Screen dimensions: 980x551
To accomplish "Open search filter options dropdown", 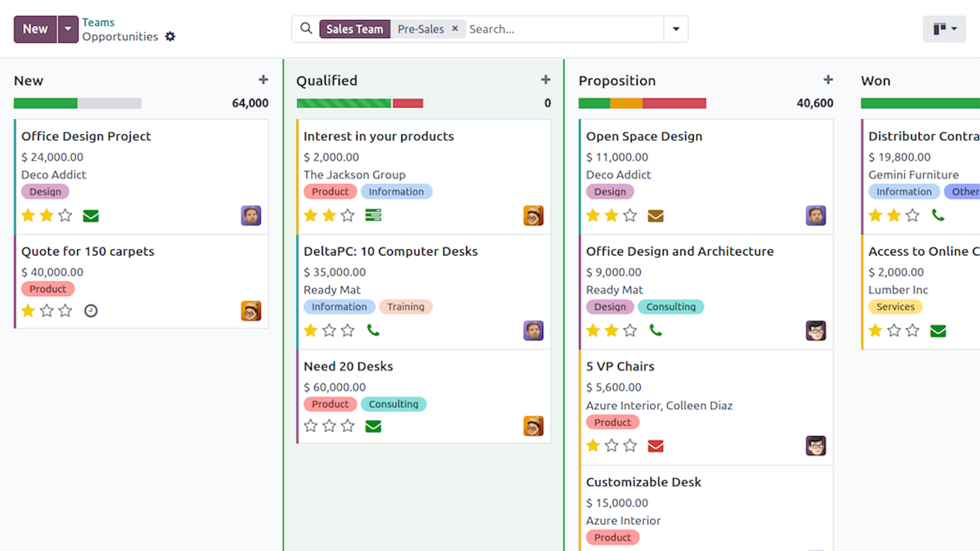I will tap(676, 29).
